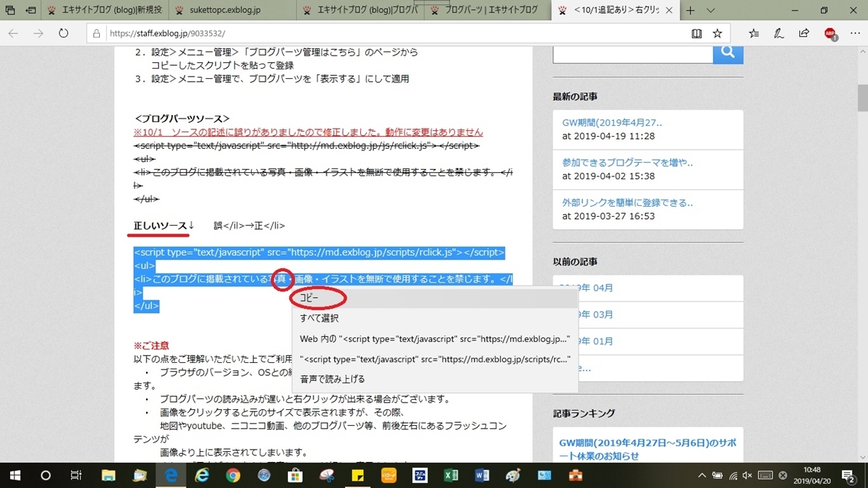Click the red ※10/1 correction notice text
The image size is (868, 488).
pyautogui.click(x=308, y=132)
